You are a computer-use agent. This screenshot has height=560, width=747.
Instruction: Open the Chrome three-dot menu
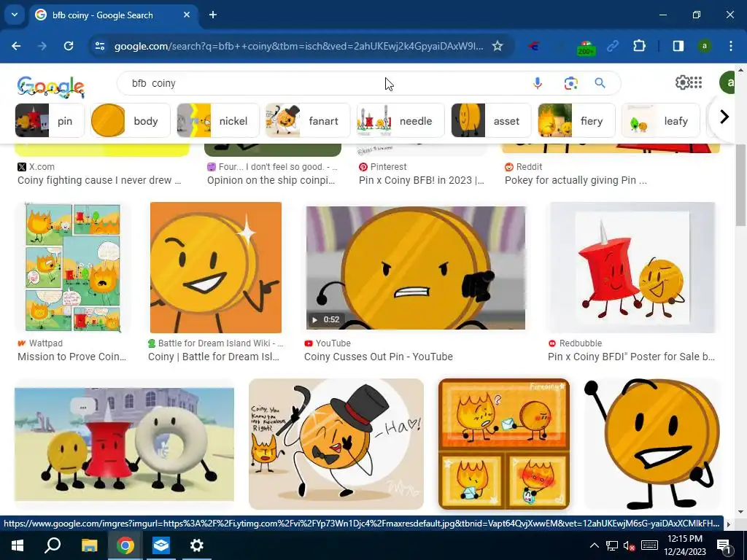pyautogui.click(x=731, y=46)
